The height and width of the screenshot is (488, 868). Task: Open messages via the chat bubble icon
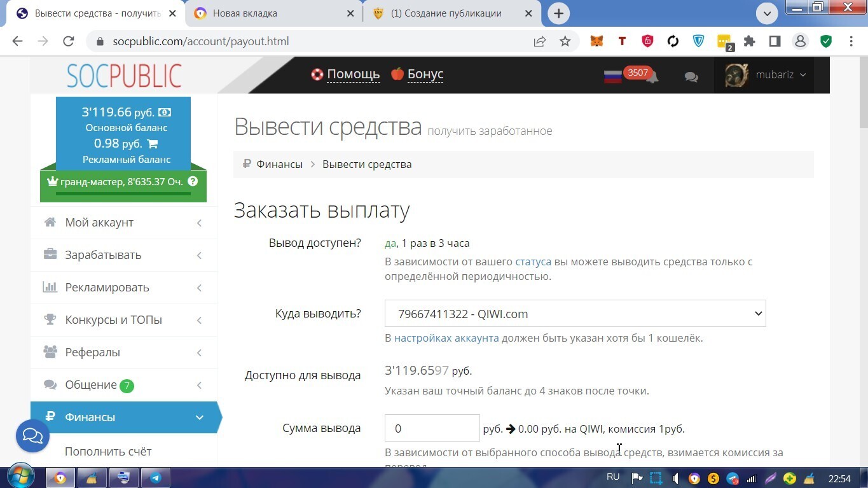(691, 76)
